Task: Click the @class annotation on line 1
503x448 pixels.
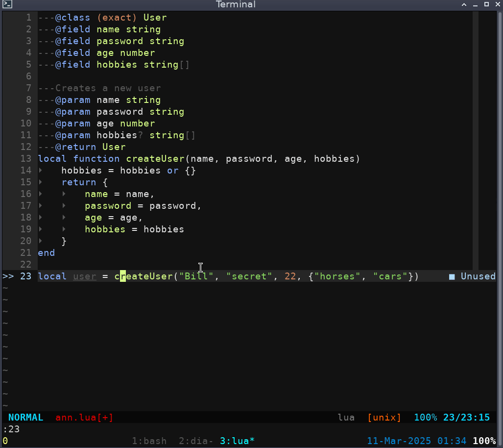Action: pyautogui.click(x=72, y=17)
